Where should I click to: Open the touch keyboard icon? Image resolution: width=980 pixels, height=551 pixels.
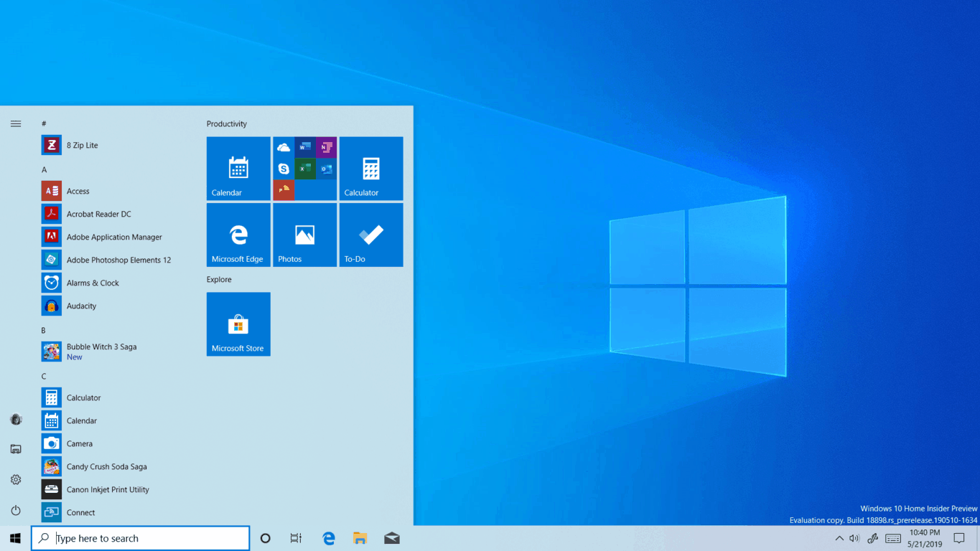893,538
